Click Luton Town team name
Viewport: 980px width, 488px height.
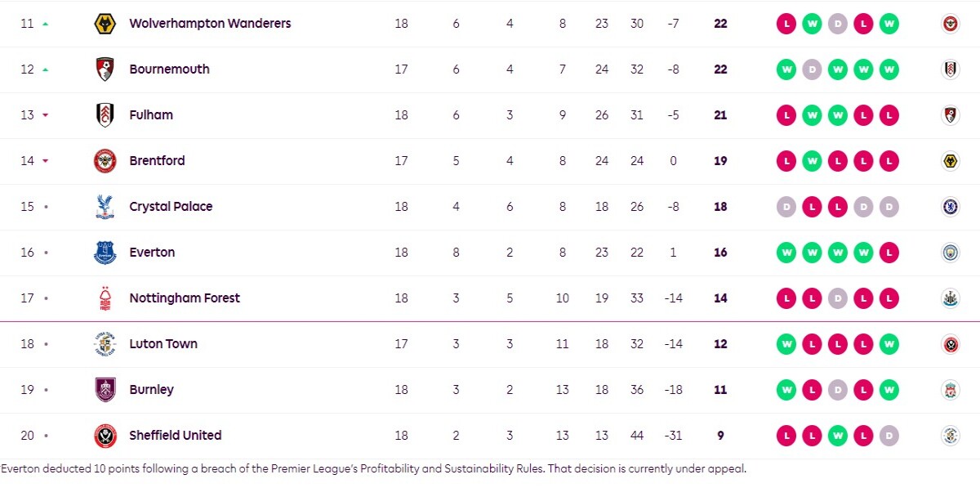[163, 344]
